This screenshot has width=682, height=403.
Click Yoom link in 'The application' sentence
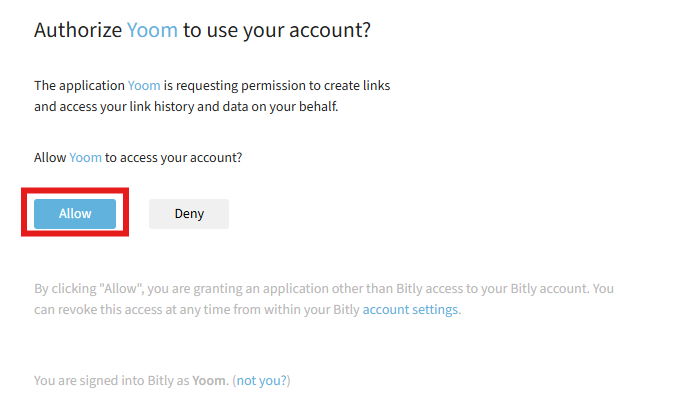[144, 86]
